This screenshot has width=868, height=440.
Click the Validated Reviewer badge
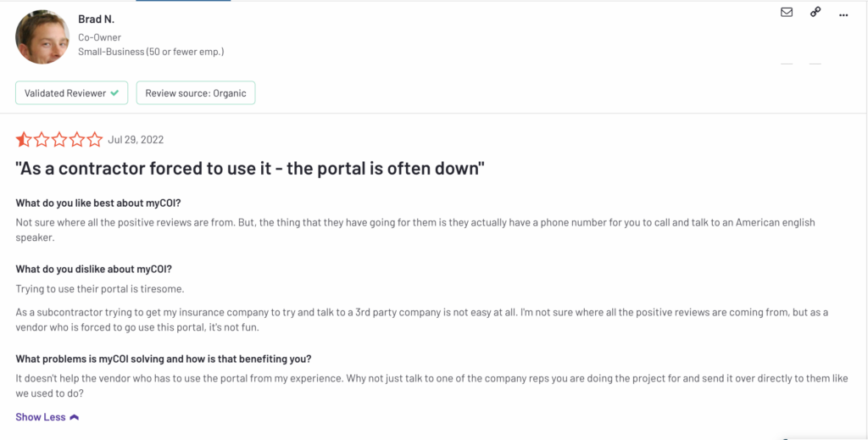tap(71, 93)
